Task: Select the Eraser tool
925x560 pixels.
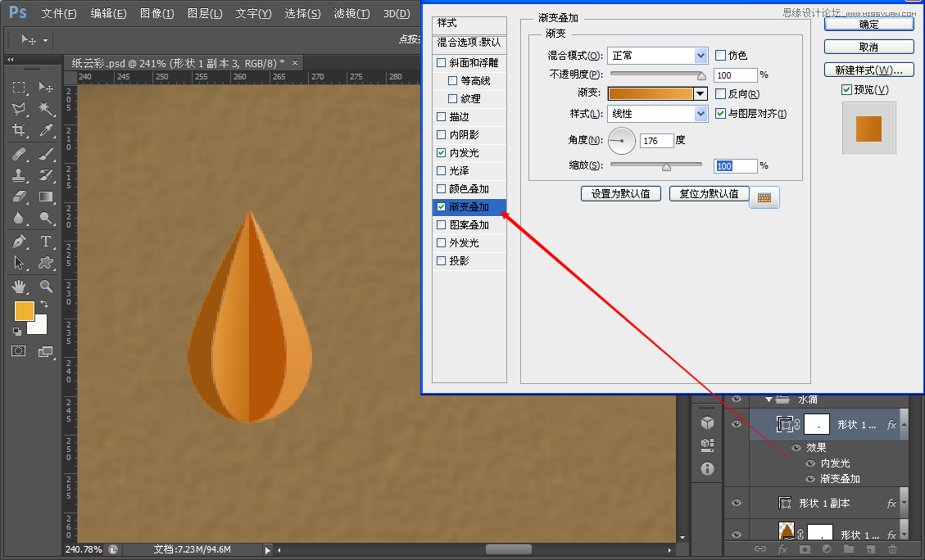Action: click(19, 196)
